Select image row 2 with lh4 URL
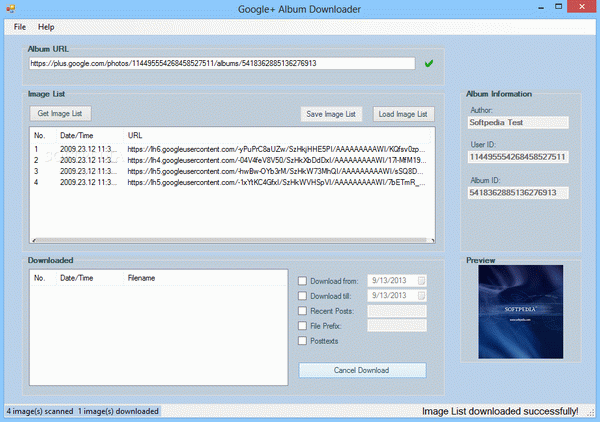Image resolution: width=600 pixels, height=422 pixels. [232, 160]
